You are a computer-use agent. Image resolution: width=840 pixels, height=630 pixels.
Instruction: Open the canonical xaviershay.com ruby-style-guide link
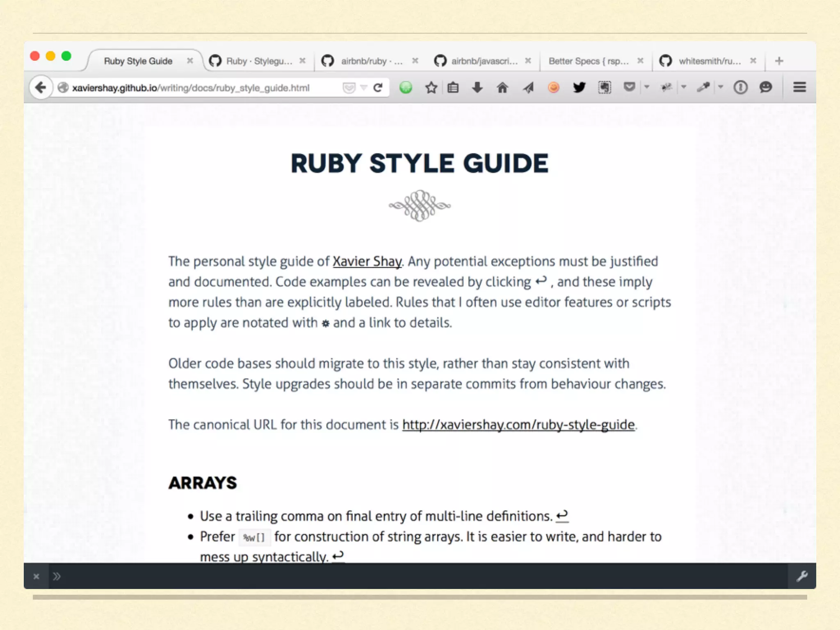[518, 425]
